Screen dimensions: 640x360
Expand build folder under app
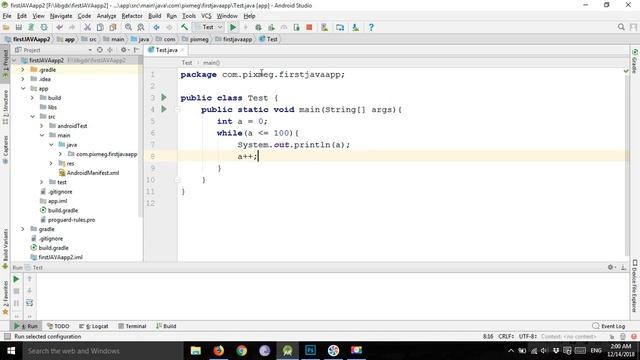32,98
